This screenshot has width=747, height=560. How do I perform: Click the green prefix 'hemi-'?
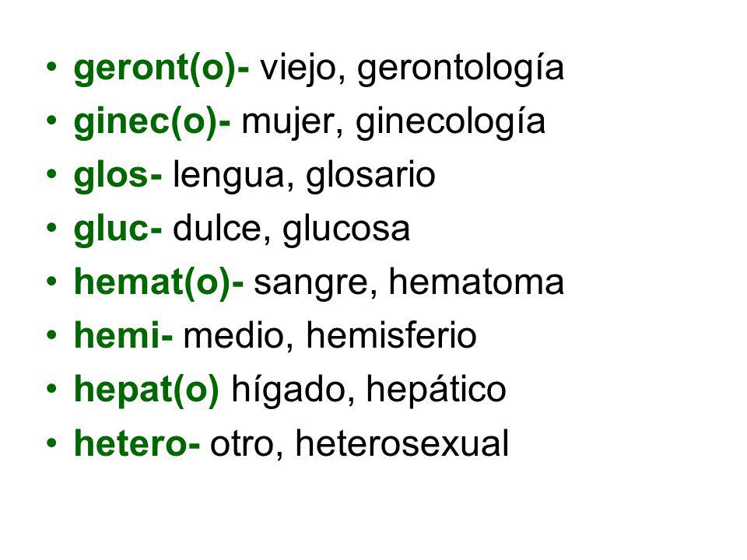click(x=124, y=335)
